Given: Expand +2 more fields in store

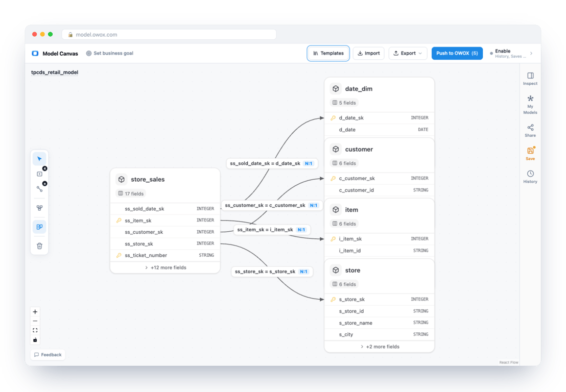Looking at the screenshot, I should click(380, 347).
